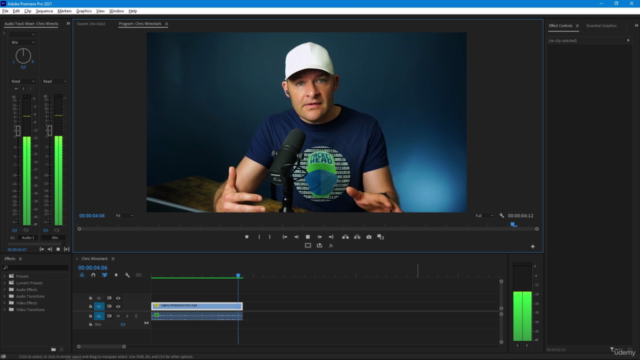Expand the Audio Effects folder

5,290
